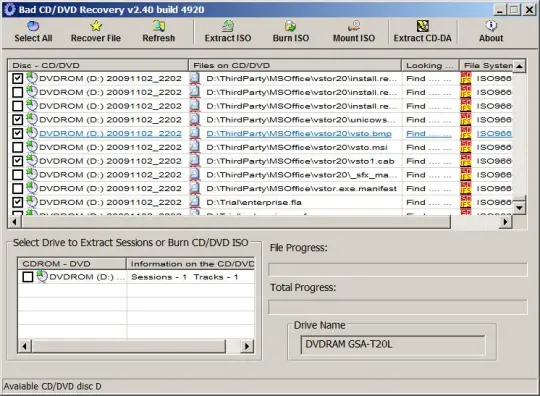Uncheck the vsto.bmp row checkbox
540x396 pixels.
[x=18, y=134]
